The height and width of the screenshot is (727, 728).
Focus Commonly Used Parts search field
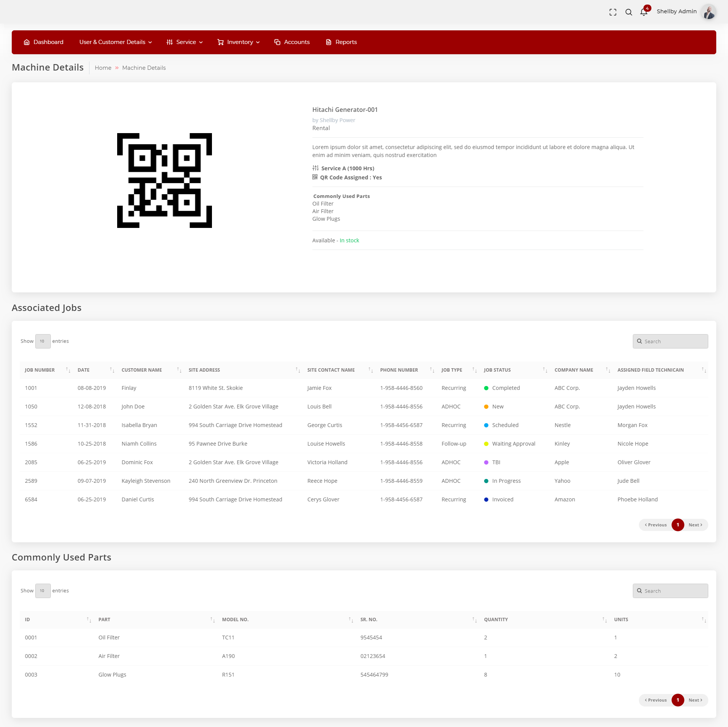[x=670, y=591]
